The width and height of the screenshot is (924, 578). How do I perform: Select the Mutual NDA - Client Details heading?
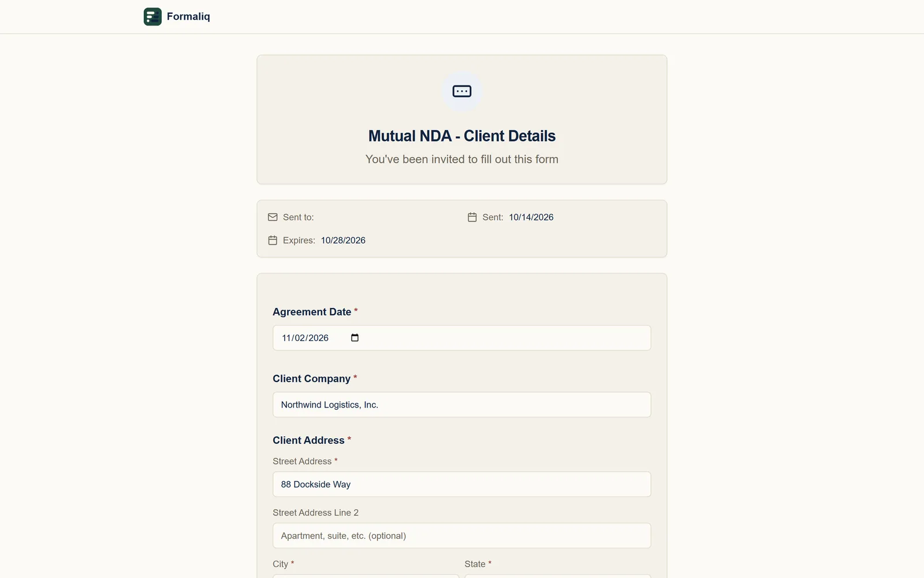462,136
